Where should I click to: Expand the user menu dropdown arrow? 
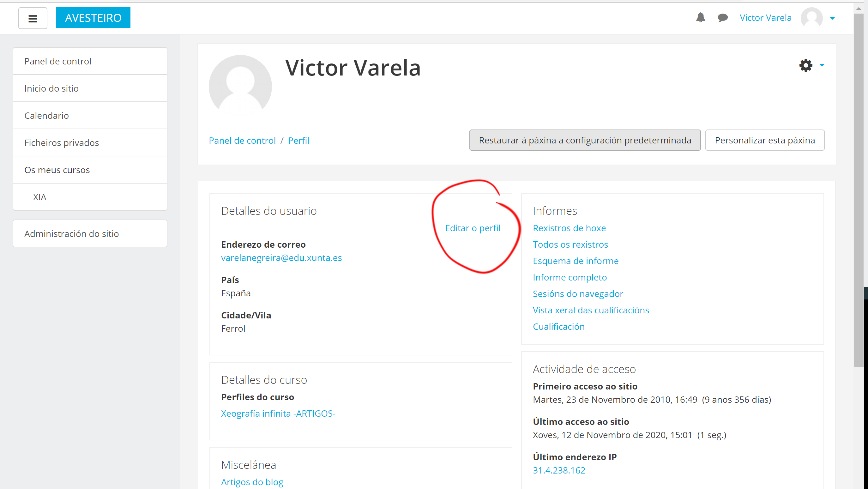pyautogui.click(x=832, y=18)
